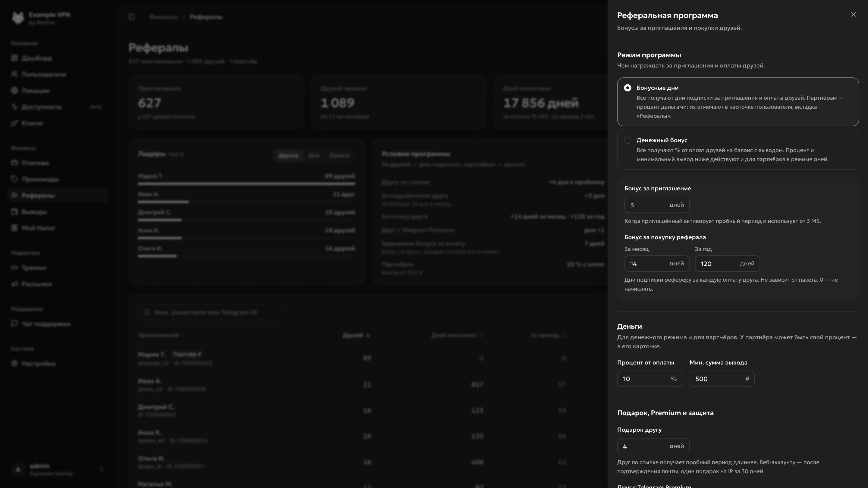868x488 pixels.
Task: Click the Режим программы heading
Action: (649, 55)
